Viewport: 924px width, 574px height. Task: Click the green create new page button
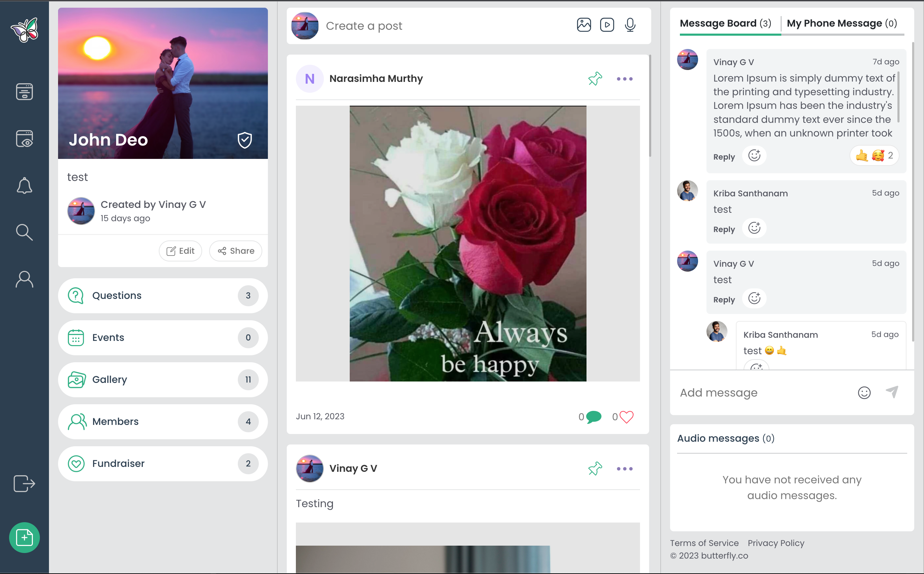[24, 537]
